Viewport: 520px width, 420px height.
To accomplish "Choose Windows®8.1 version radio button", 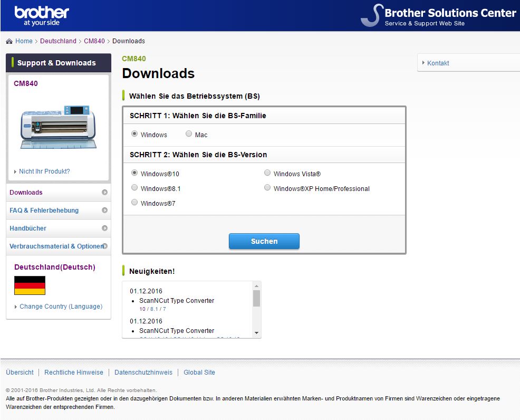I will coord(134,188).
